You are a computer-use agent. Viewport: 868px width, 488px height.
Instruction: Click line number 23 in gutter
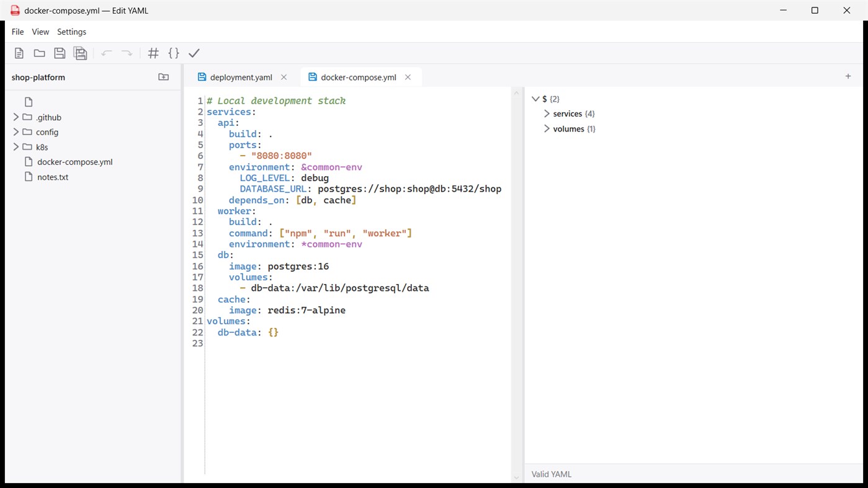tap(198, 344)
